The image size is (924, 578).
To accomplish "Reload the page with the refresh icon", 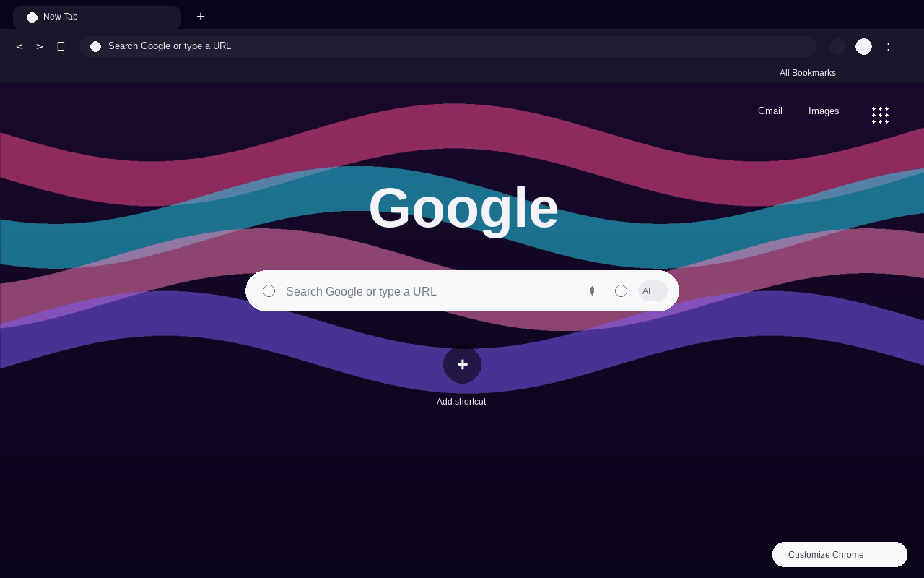I will 61,46.
